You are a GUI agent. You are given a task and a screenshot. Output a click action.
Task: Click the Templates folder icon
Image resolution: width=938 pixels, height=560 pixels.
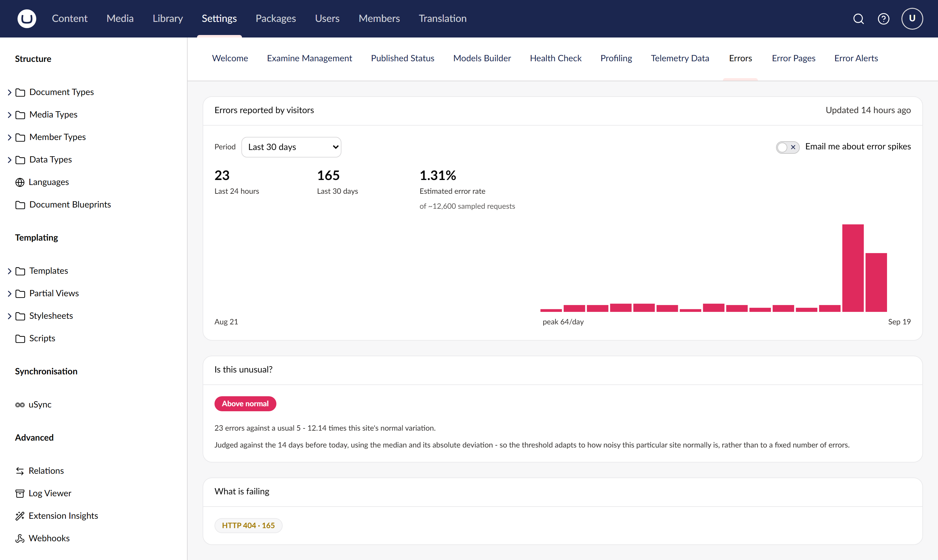(20, 271)
